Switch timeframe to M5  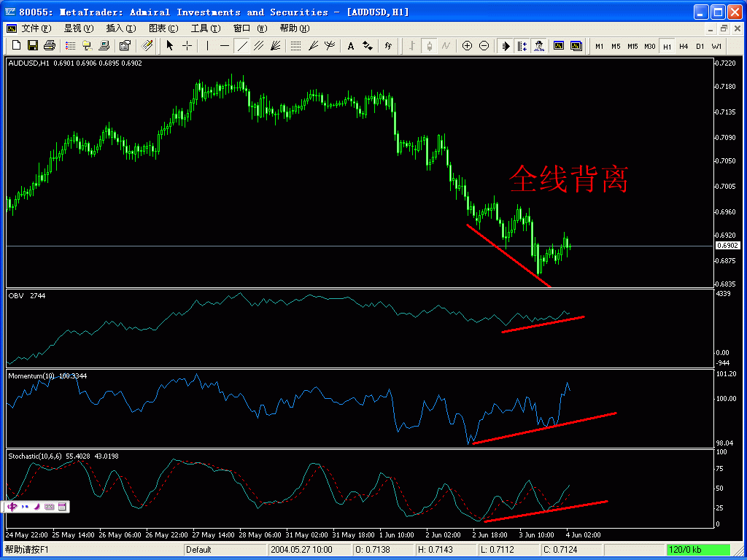point(616,47)
